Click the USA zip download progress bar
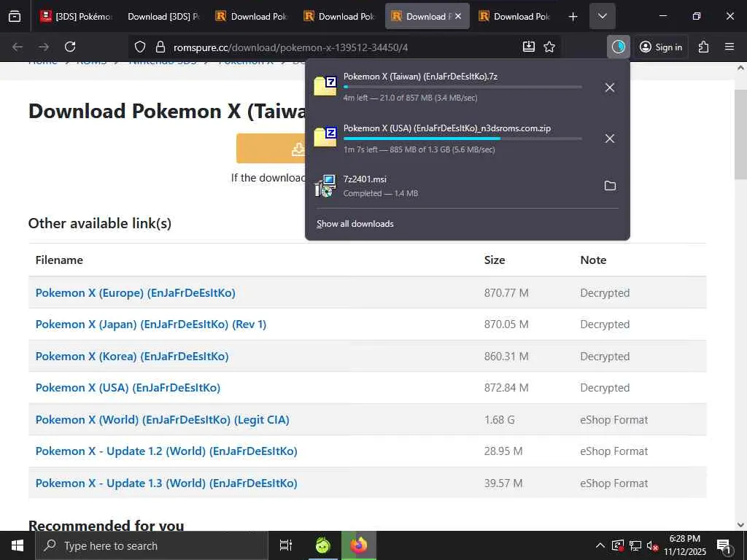This screenshot has width=747, height=560. pyautogui.click(x=462, y=138)
